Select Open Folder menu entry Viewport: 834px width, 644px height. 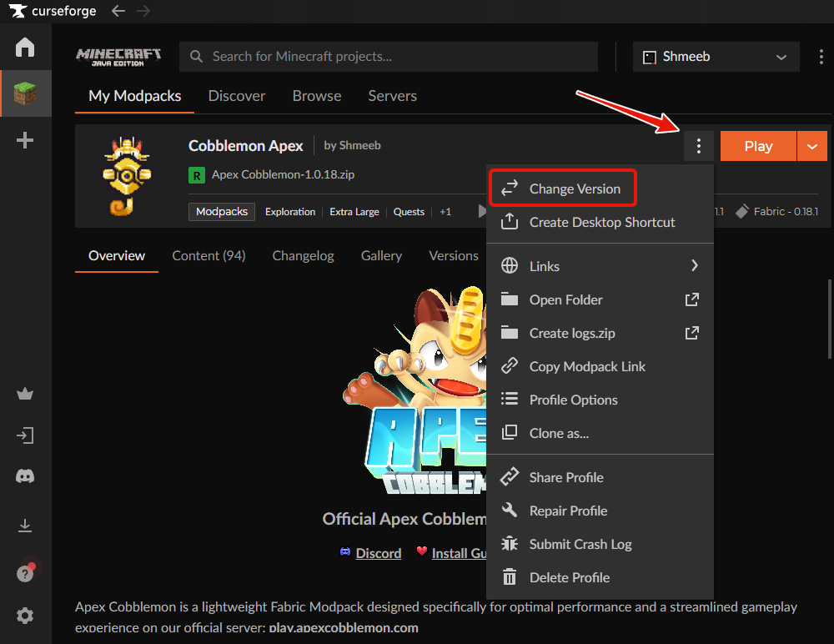click(x=600, y=299)
